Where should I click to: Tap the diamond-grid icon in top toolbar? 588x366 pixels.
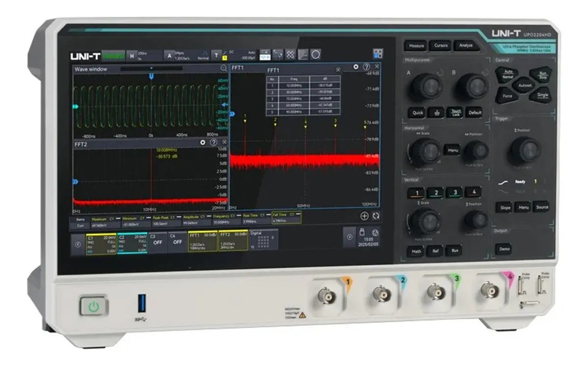(291, 54)
